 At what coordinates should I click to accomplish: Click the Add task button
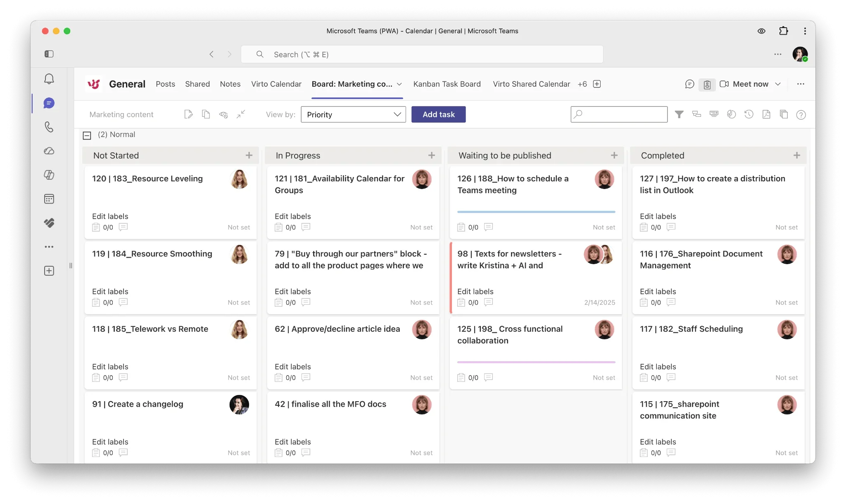coord(438,114)
